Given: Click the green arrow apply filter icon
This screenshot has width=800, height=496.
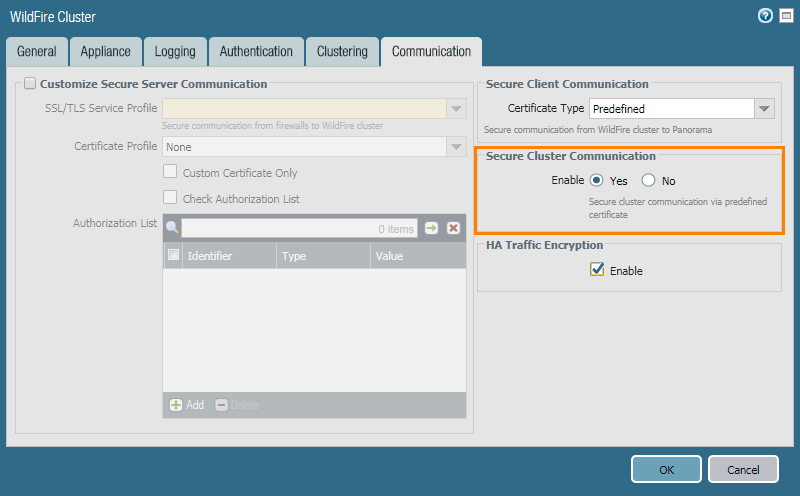Looking at the screenshot, I should click(x=432, y=228).
